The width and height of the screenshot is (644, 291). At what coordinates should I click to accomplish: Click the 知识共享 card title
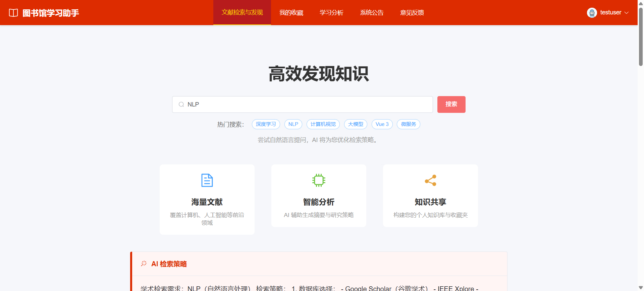430,202
